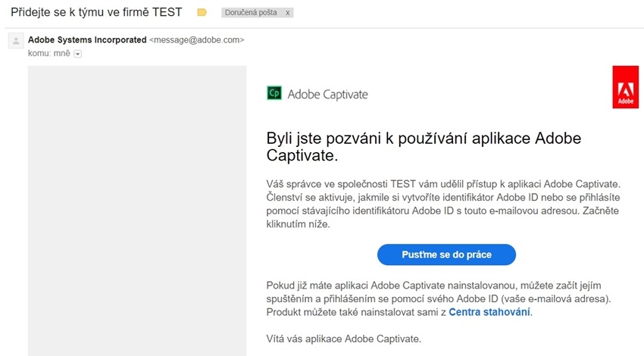
Task: Remove the Doručená pošta label with x
Action: 287,13
